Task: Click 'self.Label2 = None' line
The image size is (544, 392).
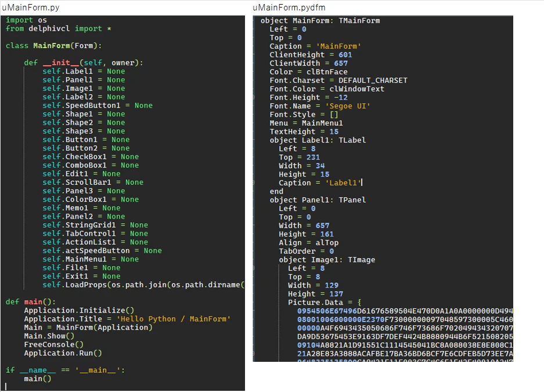Action: click(x=84, y=97)
